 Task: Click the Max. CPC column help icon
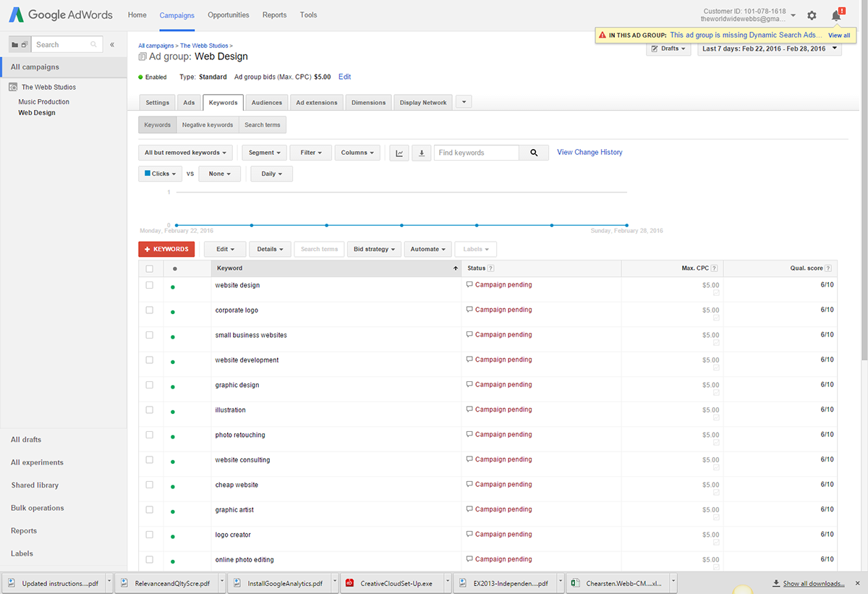coord(715,268)
